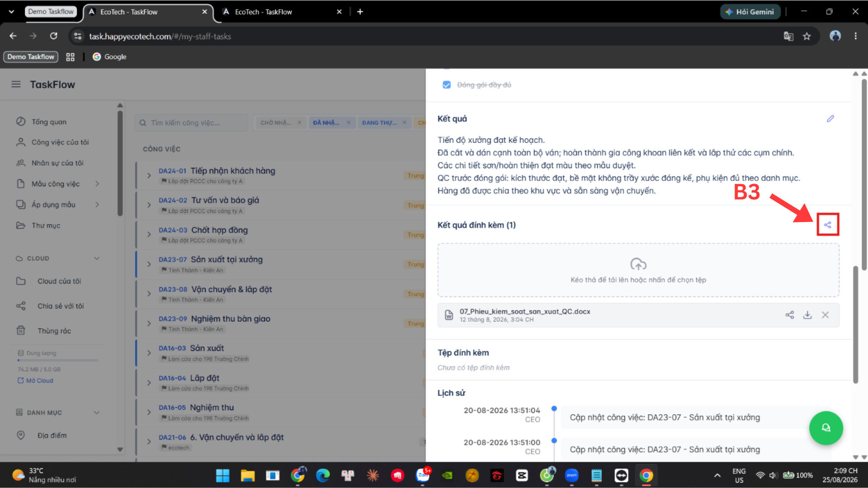868x488 pixels.
Task: Go back to the previous page
Action: pos(13,36)
